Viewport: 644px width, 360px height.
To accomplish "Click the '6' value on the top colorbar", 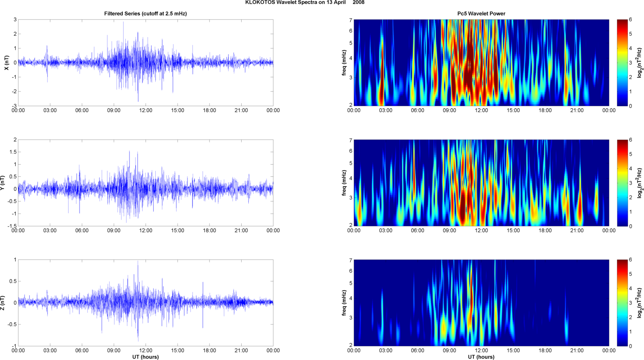I will click(x=630, y=20).
